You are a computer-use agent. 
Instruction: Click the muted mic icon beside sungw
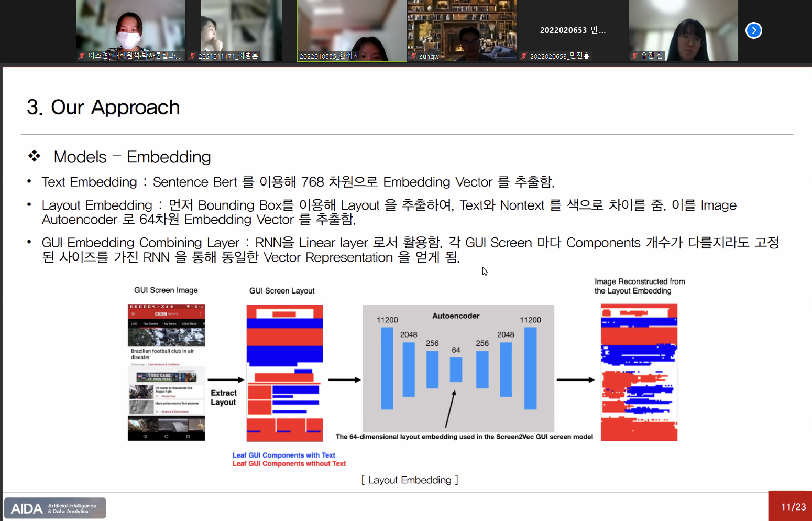pos(414,56)
